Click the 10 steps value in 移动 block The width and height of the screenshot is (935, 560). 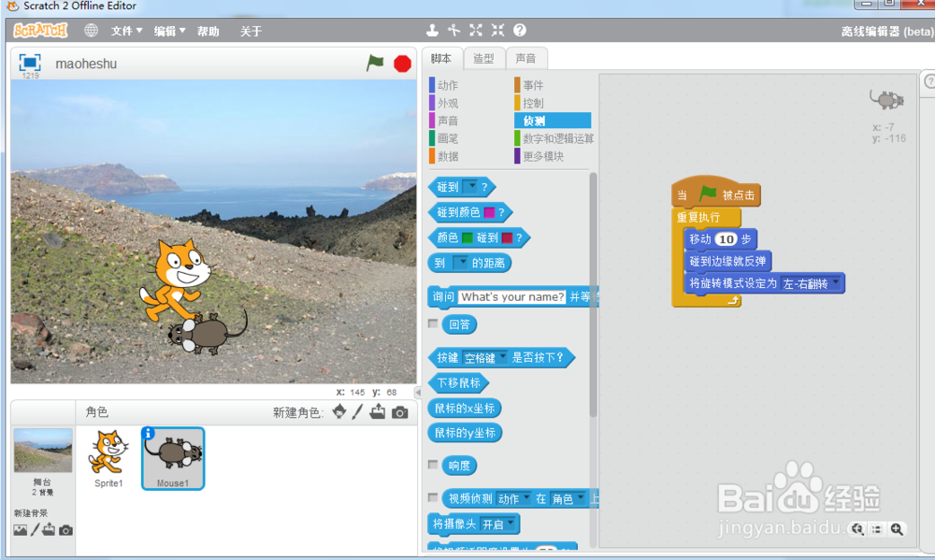[x=726, y=239]
